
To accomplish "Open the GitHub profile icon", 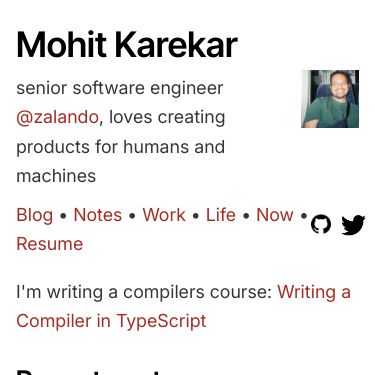I will (321, 224).
